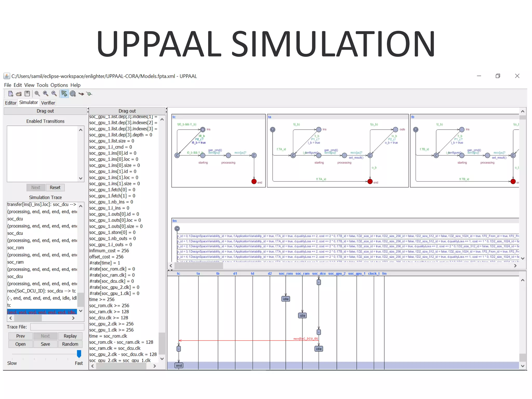Open the View menu
This screenshot has width=532, height=399.
coord(29,85)
